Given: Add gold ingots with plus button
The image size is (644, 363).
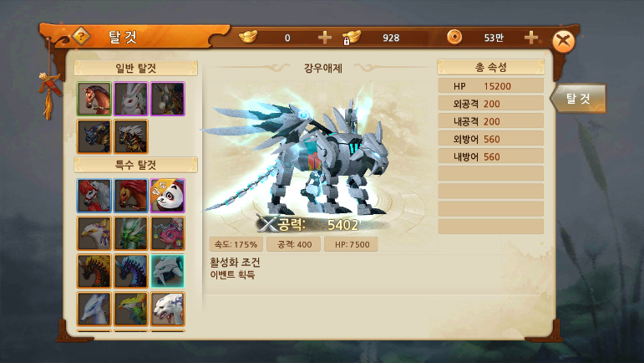Looking at the screenshot, I should [324, 38].
